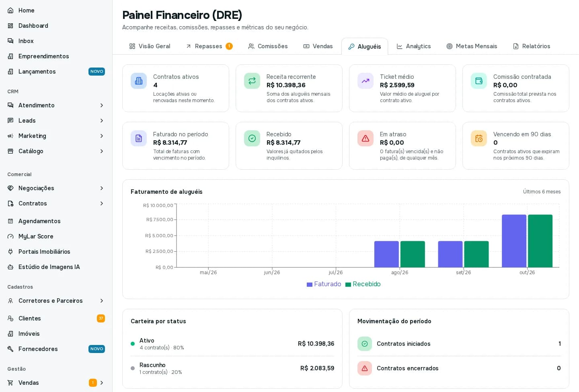The height and width of the screenshot is (392, 579).
Task: Go to Lançamentos in the sidebar
Action: pos(56,72)
